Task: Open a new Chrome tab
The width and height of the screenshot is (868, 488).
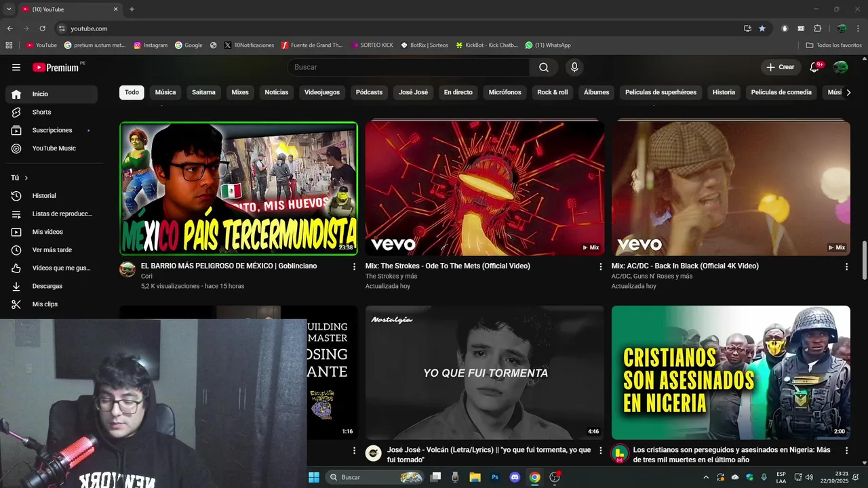Action: (x=132, y=9)
